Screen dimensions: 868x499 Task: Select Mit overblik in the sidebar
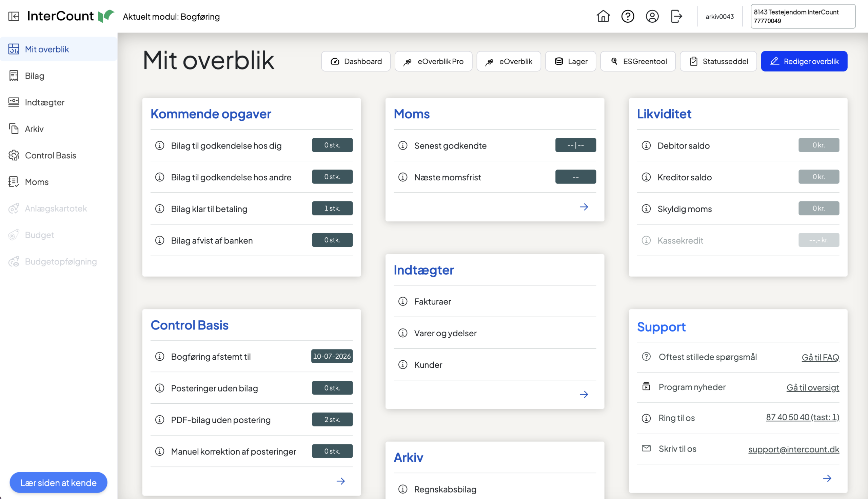tap(59, 49)
